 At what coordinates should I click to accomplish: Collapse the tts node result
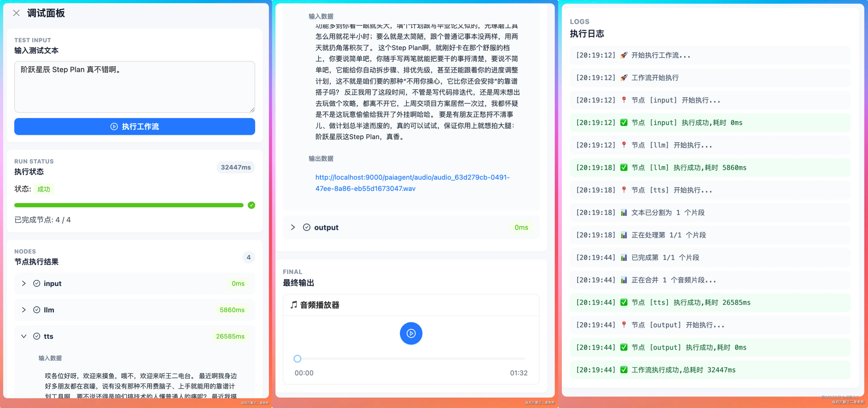tap(24, 336)
